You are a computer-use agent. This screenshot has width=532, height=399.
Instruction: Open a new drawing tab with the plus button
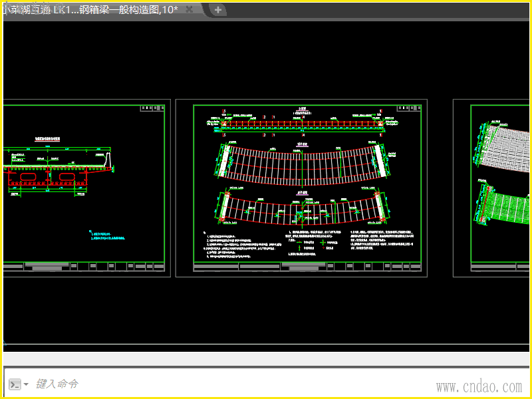coord(218,10)
